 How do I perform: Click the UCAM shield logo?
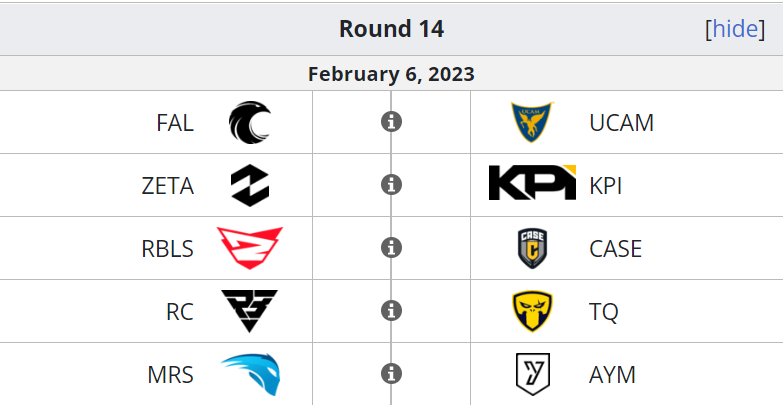tap(532, 122)
